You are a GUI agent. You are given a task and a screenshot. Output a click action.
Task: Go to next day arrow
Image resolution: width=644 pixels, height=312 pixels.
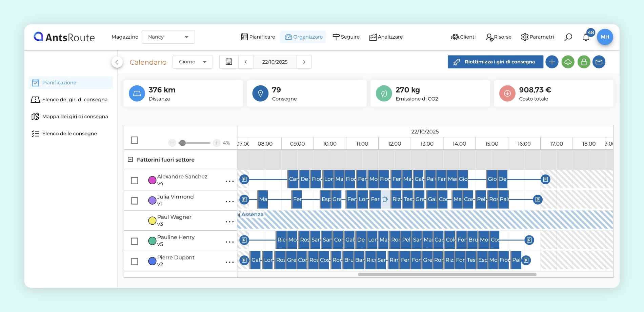point(304,62)
